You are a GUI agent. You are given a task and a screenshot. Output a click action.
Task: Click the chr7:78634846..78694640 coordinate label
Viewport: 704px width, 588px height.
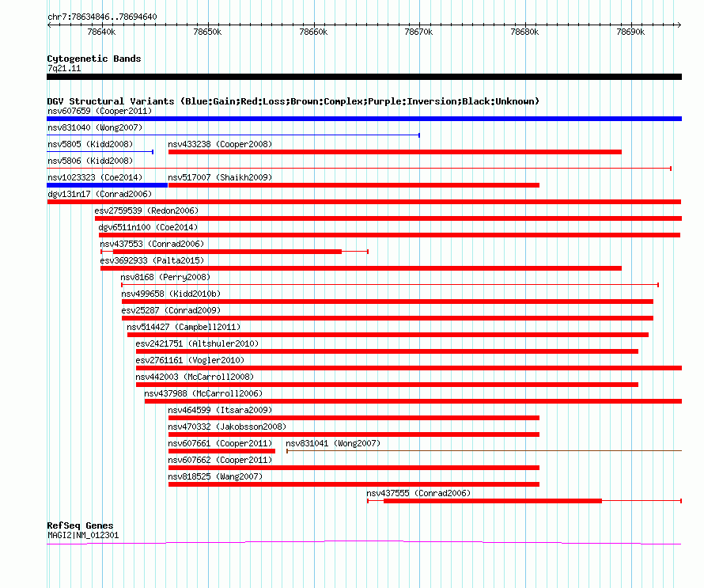click(x=102, y=17)
